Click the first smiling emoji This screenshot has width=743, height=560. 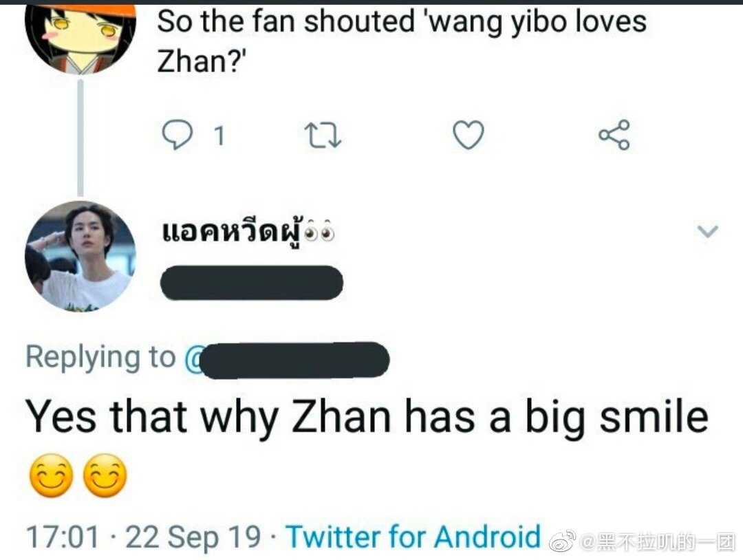pyautogui.click(x=51, y=475)
